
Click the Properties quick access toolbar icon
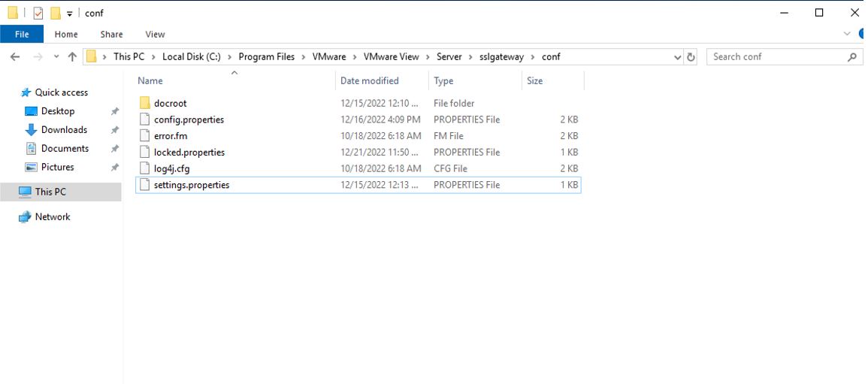(38, 13)
